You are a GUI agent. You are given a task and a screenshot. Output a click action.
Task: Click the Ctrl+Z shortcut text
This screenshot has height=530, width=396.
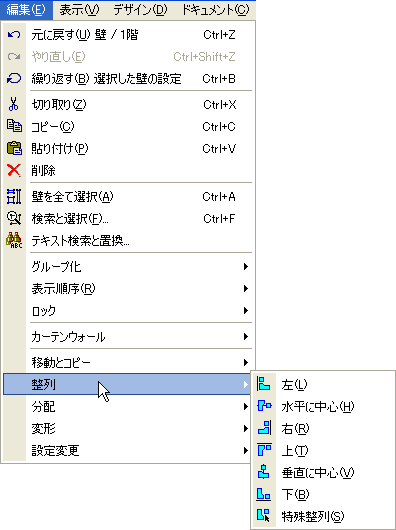click(219, 34)
